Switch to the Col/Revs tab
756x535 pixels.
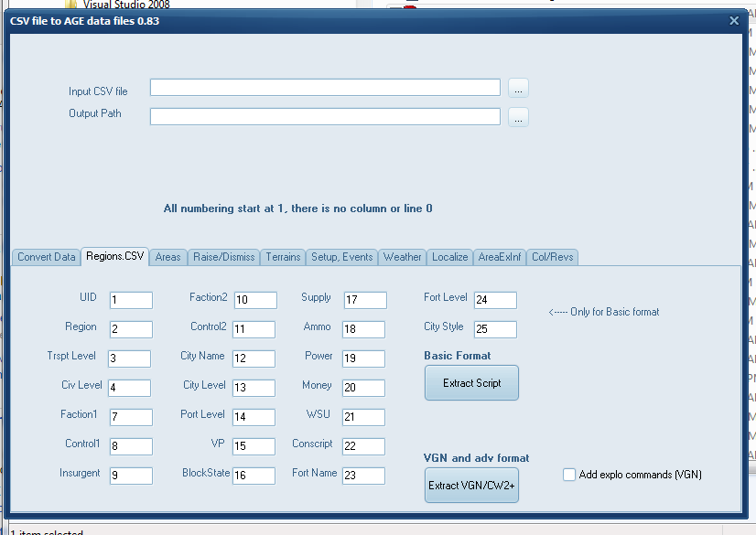tap(552, 257)
